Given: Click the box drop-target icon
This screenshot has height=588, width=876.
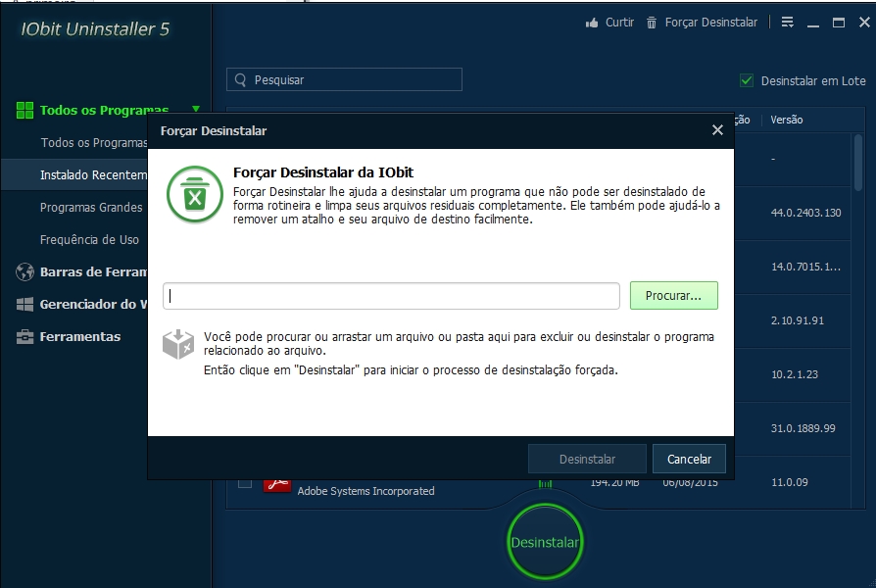Looking at the screenshot, I should 178,344.
